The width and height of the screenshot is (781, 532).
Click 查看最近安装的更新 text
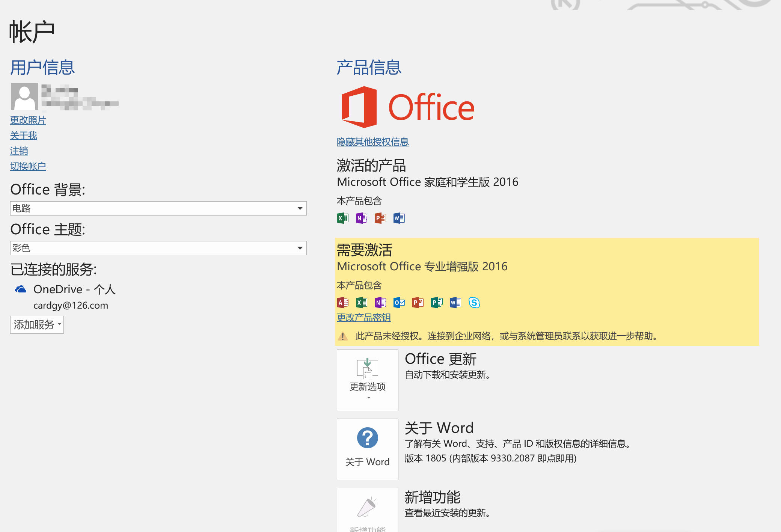click(448, 513)
